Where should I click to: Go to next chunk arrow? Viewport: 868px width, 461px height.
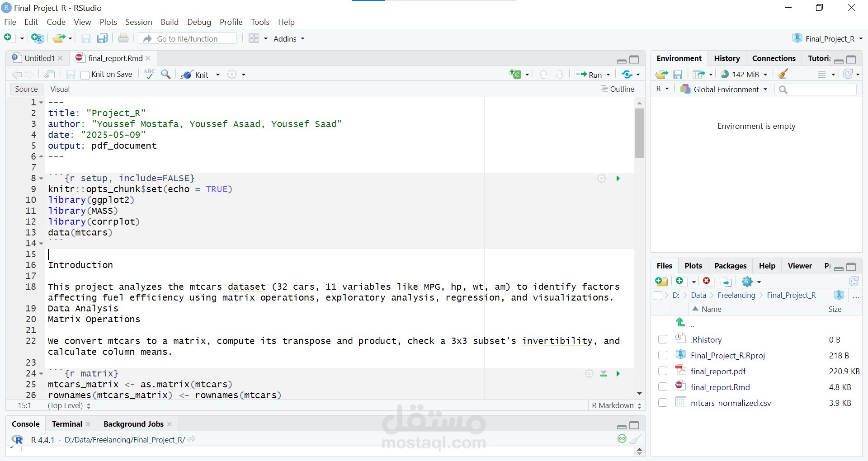coord(560,75)
